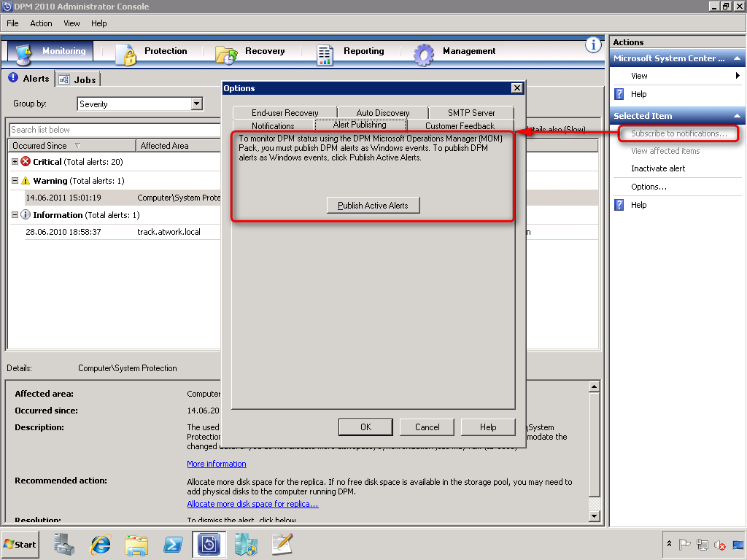Select the track.atwork.local information alert row
This screenshot has height=560, width=747.
tap(123, 232)
